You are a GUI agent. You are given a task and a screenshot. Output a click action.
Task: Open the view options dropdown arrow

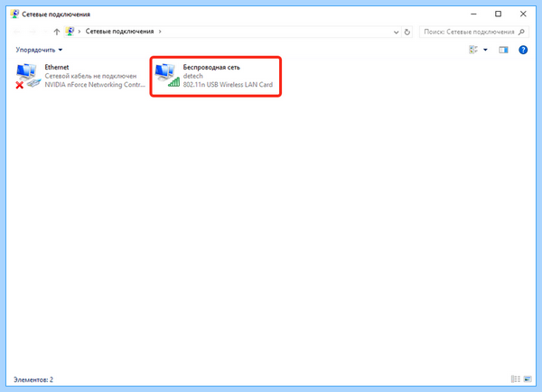pos(485,50)
